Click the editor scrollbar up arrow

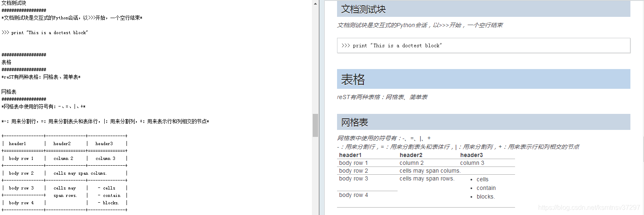315,3
